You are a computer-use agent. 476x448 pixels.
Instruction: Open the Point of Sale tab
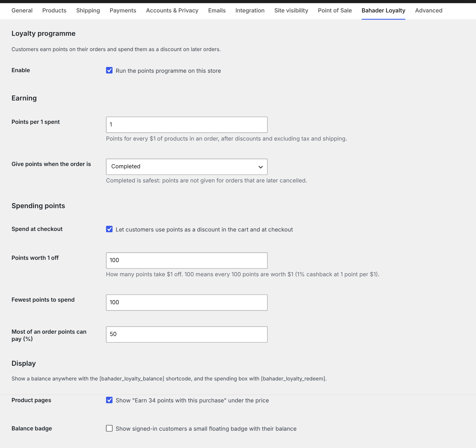[x=335, y=10]
